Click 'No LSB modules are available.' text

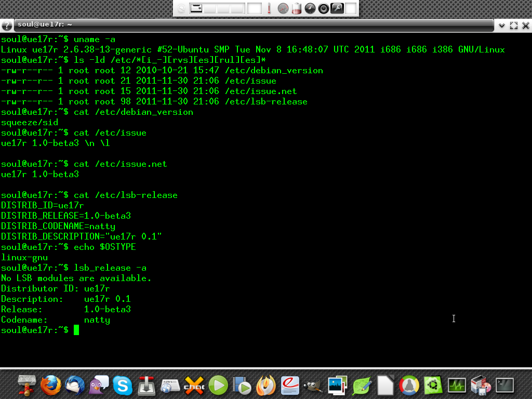pyautogui.click(x=76, y=278)
